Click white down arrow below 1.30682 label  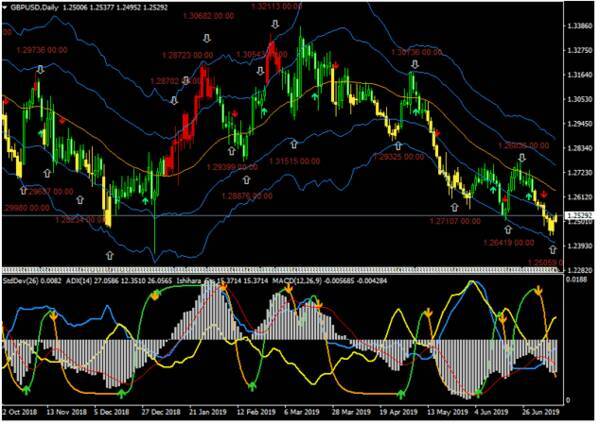coord(207,38)
